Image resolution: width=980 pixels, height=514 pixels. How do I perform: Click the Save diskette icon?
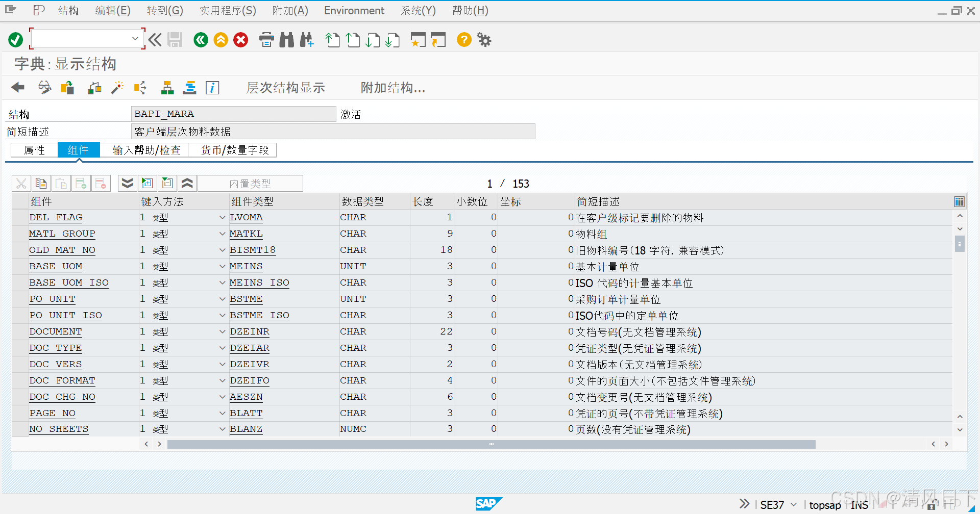tap(175, 40)
